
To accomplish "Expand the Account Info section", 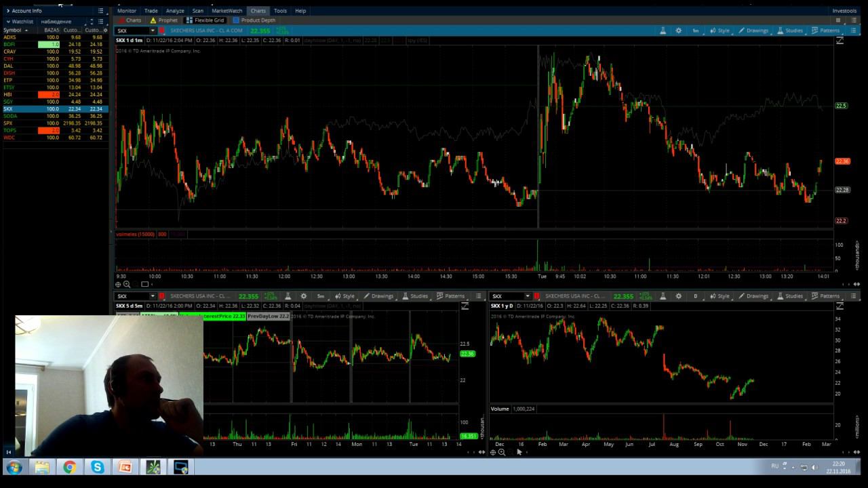I will pos(8,11).
